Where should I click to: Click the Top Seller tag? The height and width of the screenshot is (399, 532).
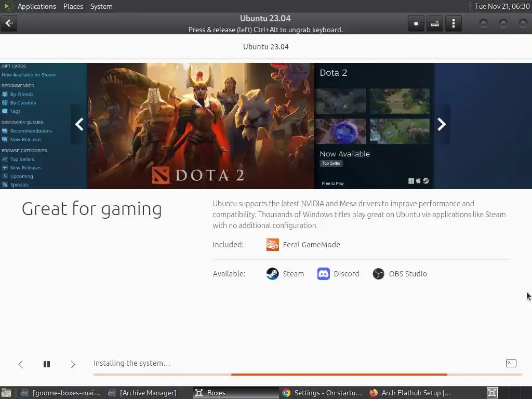point(331,163)
